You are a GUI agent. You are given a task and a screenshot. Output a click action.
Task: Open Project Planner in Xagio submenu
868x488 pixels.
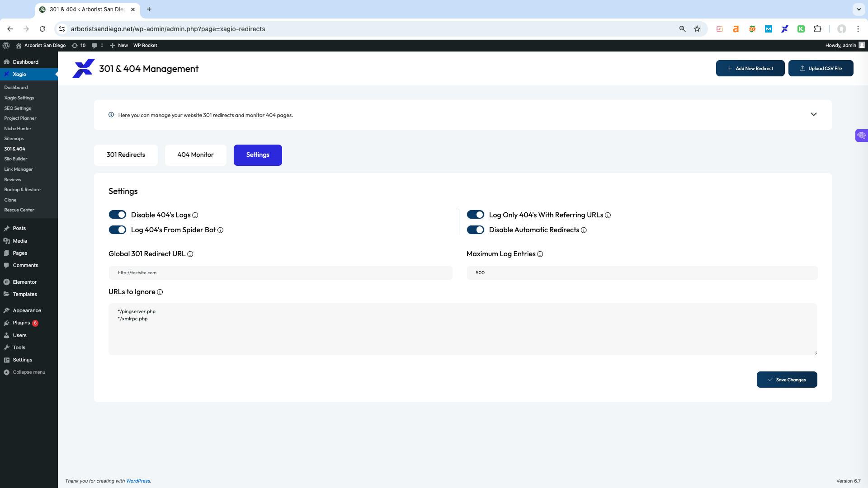[20, 118]
